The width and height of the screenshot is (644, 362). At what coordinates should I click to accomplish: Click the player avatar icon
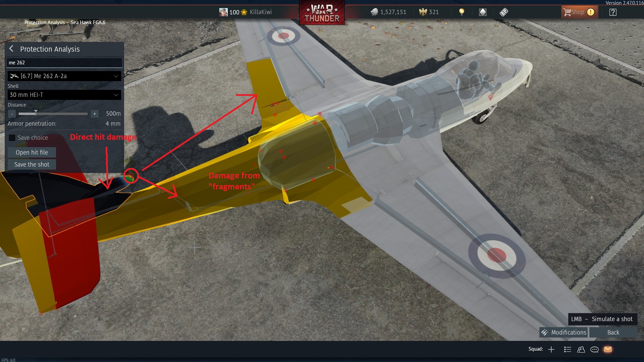(223, 12)
